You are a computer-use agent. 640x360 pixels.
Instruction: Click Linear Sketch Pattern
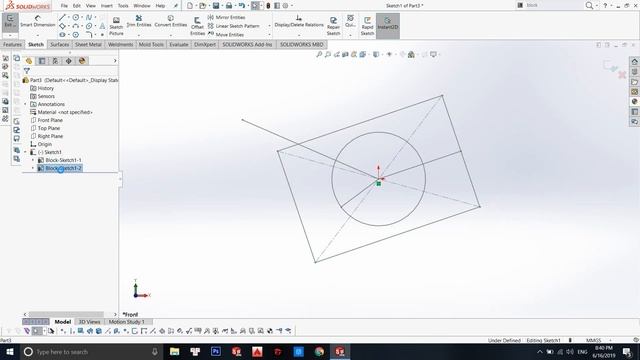[x=233, y=26]
